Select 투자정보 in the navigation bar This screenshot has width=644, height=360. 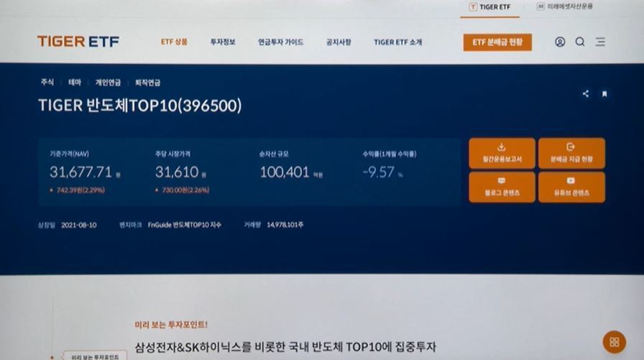223,42
